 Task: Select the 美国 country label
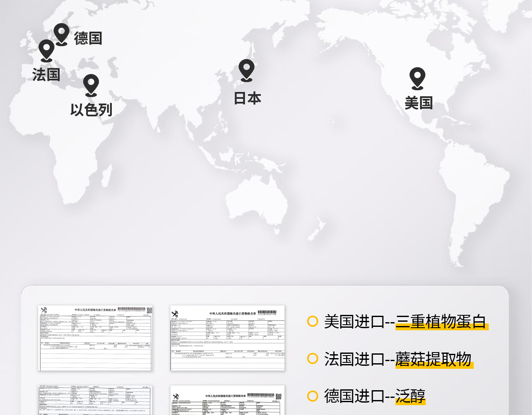[x=419, y=103]
